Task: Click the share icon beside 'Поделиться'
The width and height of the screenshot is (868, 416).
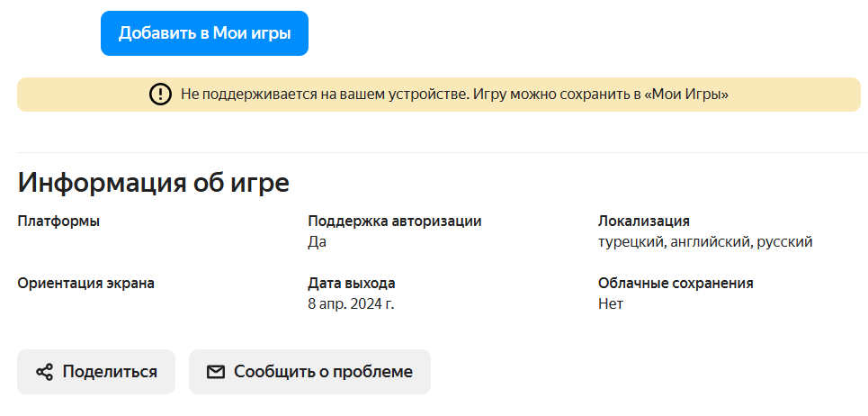Action: (44, 372)
